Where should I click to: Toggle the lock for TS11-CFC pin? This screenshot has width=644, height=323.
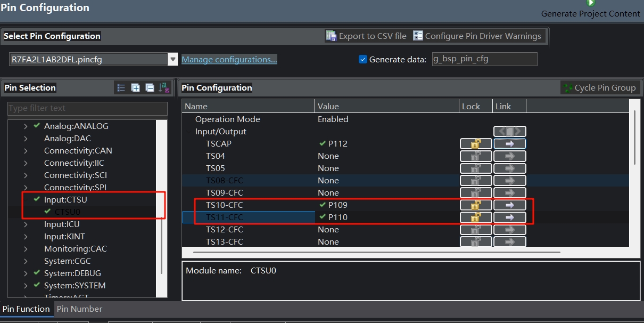476,217
